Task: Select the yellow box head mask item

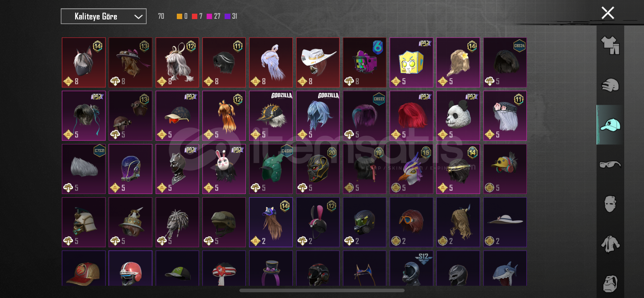Action: 411,62
